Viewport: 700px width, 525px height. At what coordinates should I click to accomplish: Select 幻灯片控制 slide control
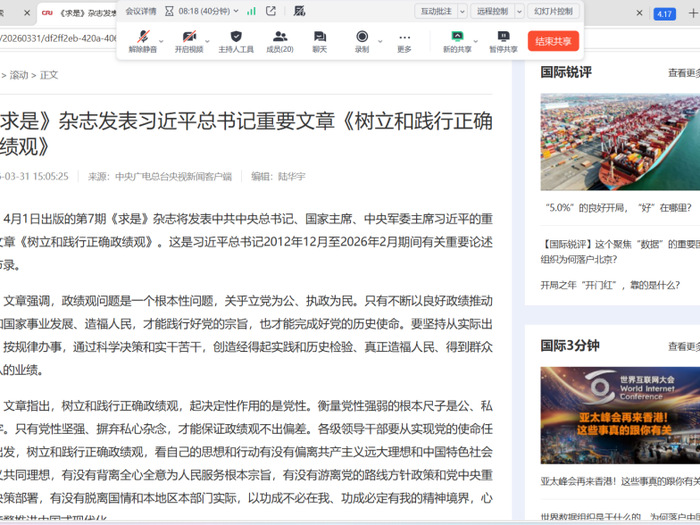pos(553,11)
